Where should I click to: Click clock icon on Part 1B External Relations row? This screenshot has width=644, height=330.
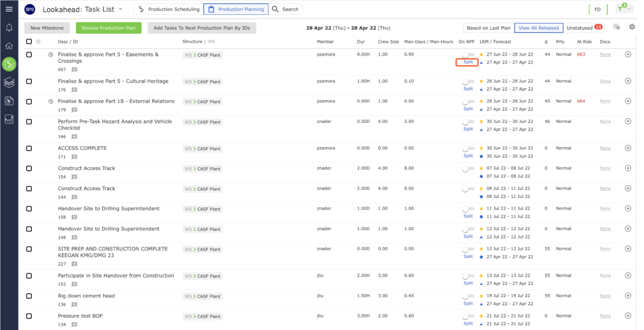51,101
